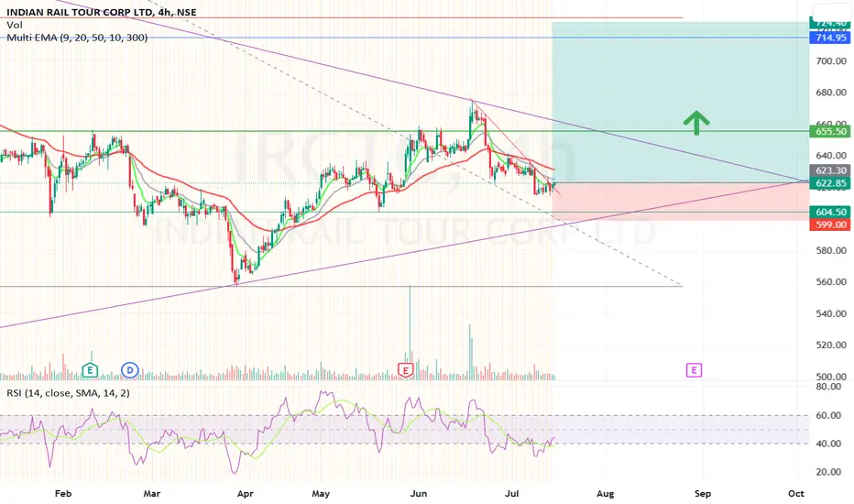Select the RSI (14, close, SMA, 14, 2) legend

pos(68,393)
